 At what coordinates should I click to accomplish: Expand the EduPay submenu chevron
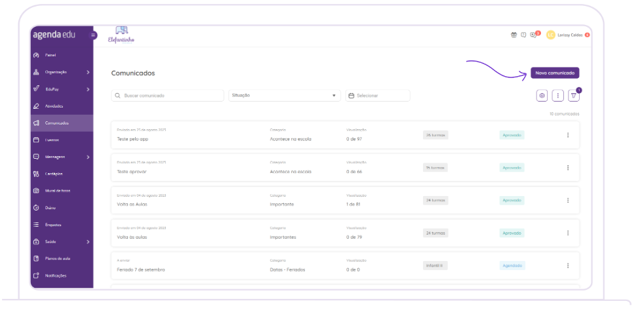point(88,89)
